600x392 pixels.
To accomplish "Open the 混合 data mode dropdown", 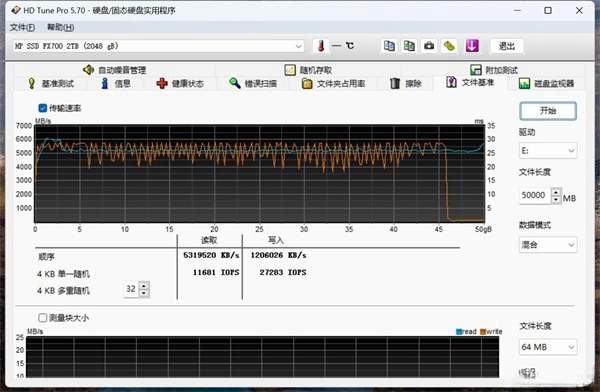I will (548, 245).
